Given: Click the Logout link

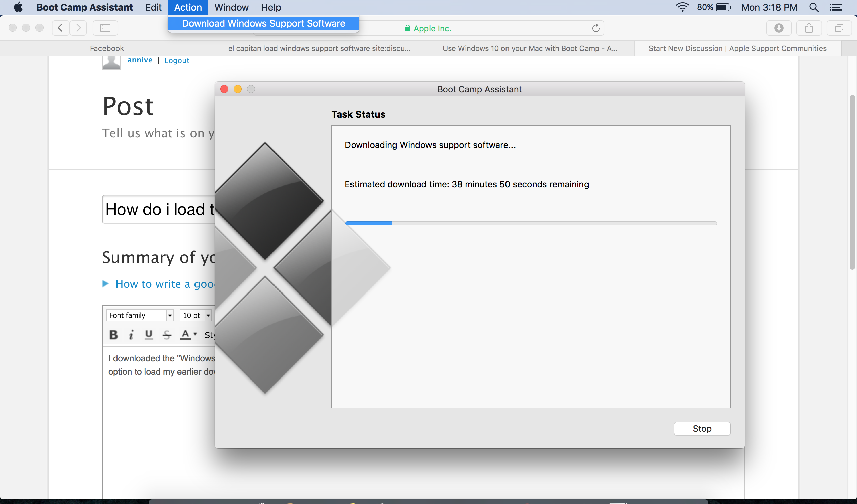Looking at the screenshot, I should click(177, 60).
